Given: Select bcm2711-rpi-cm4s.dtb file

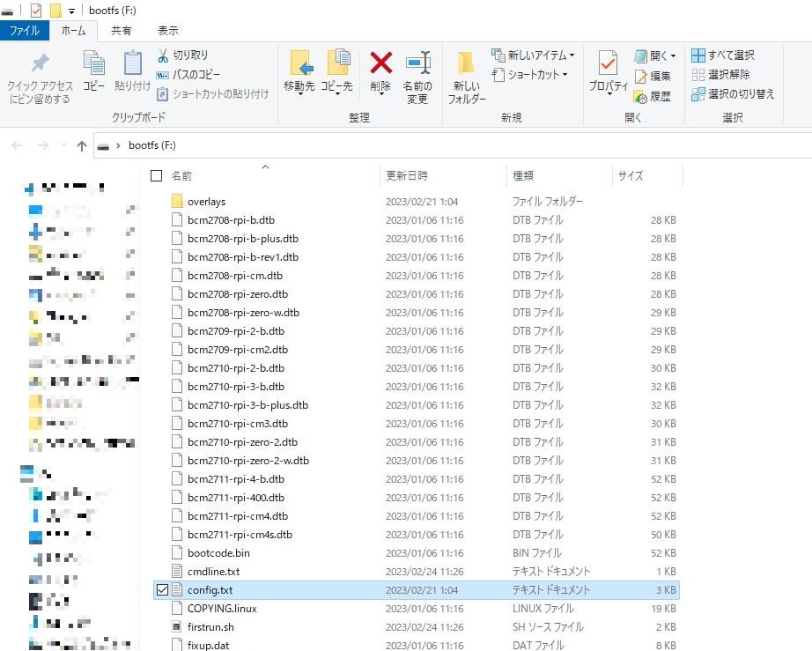Looking at the screenshot, I should tap(417, 535).
